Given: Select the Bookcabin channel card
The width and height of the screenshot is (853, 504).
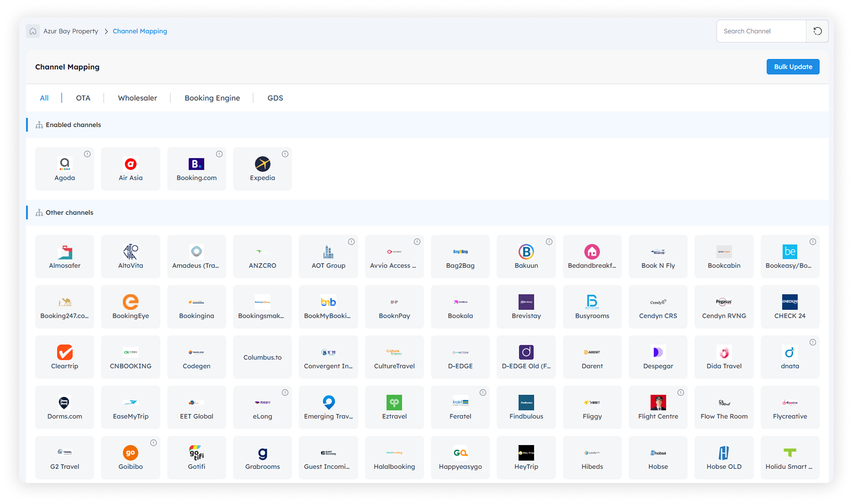Looking at the screenshot, I should coord(724,256).
